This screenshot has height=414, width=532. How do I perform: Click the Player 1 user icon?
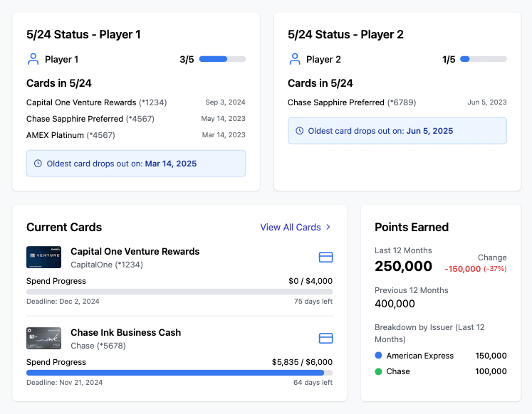(x=33, y=59)
